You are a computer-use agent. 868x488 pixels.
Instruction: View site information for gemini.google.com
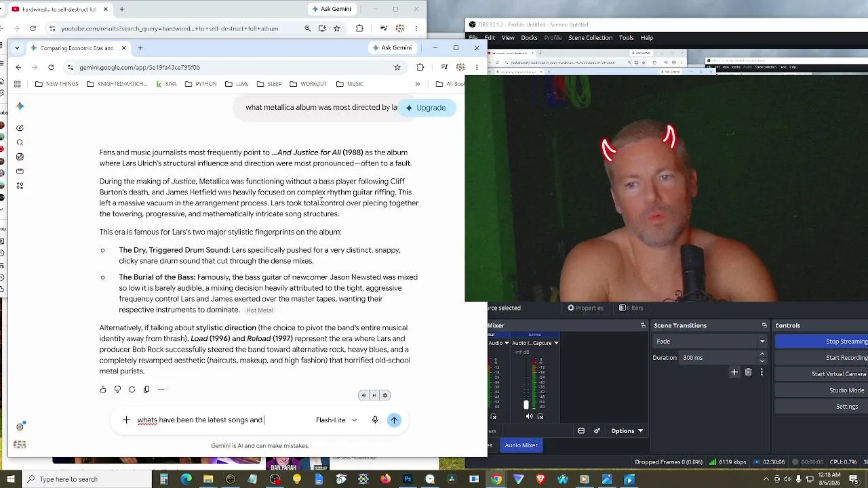[x=70, y=67]
